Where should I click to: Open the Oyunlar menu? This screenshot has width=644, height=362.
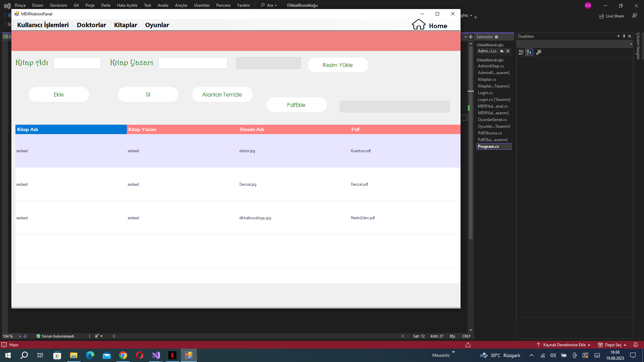coord(157,25)
